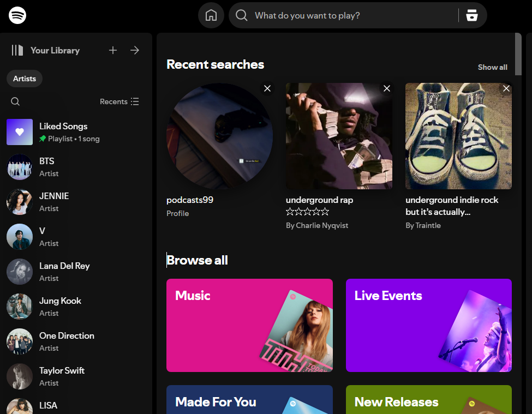Select Jung Kook from library
Viewport: 532px width, 414px height.
pos(76,307)
